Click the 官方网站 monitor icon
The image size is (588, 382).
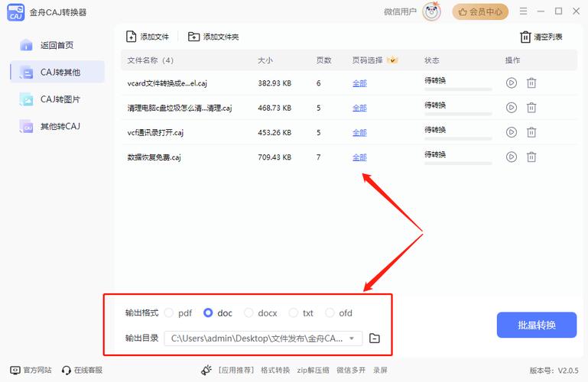(15, 370)
